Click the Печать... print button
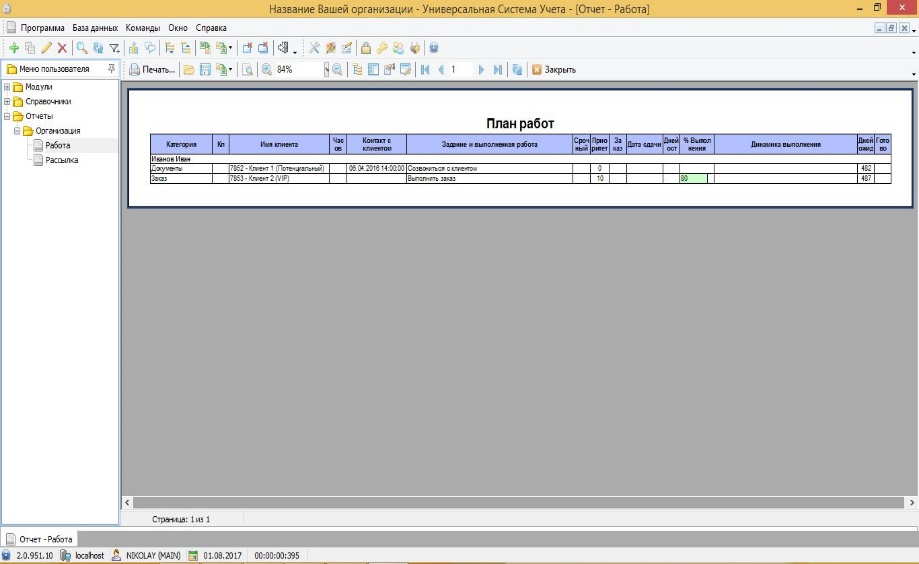Image resolution: width=919 pixels, height=564 pixels. [152, 70]
